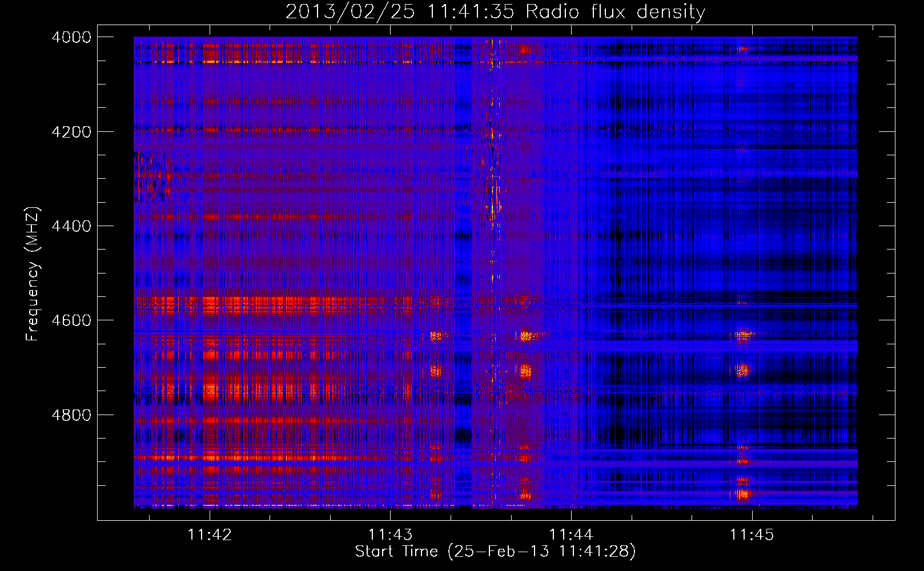Select the 4200 frequency axis label
Screen dimensions: 924x571
[71, 132]
